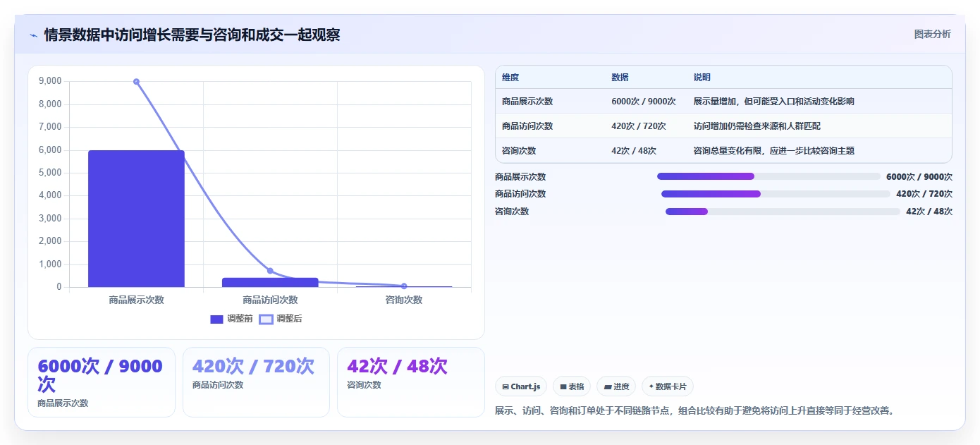Screen dimensions: 980x445
Task: Click the 图表分析 label in the header
Action: pos(932,34)
